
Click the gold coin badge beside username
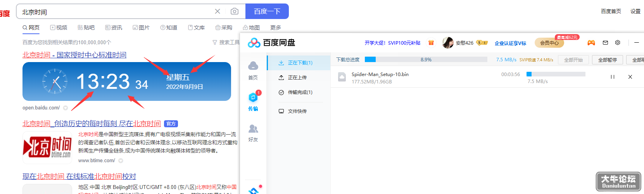pos(482,43)
